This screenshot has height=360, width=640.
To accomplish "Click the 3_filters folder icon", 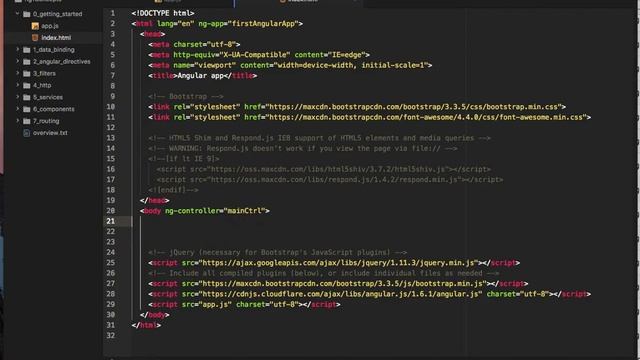I will pos(27,73).
